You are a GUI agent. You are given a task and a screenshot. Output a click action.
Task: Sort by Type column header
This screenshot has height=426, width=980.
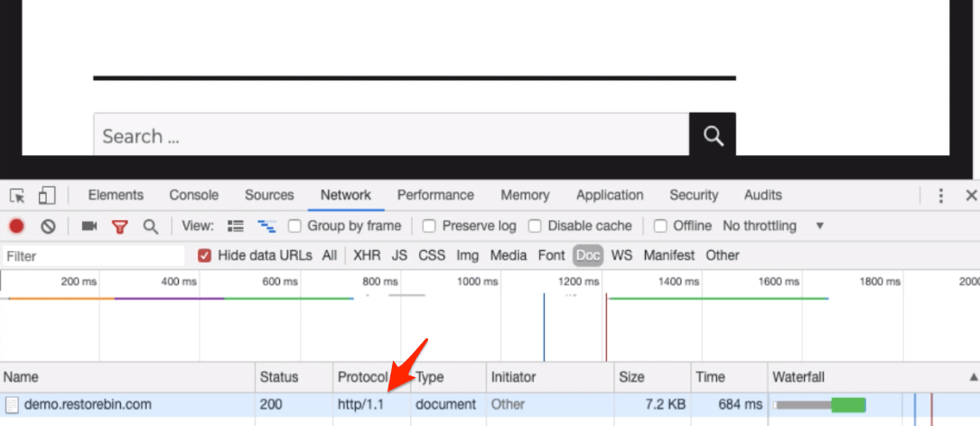(x=449, y=377)
